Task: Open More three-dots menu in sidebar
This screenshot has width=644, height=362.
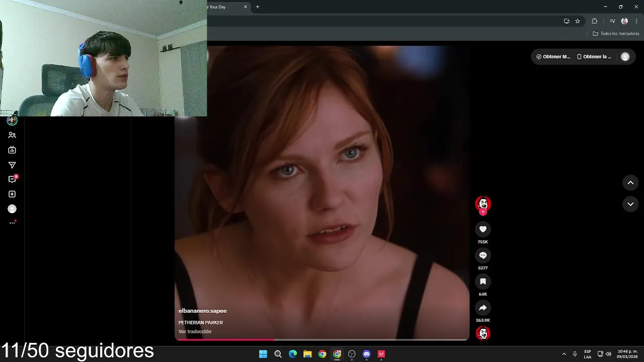Action: (12, 223)
